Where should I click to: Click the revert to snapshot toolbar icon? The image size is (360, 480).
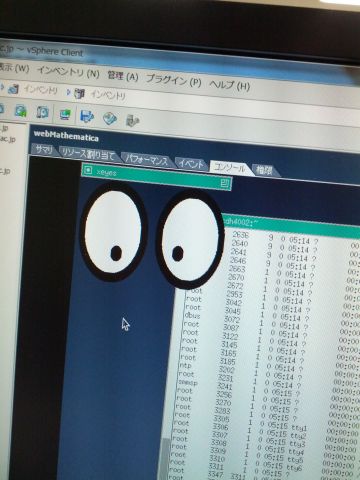21,111
